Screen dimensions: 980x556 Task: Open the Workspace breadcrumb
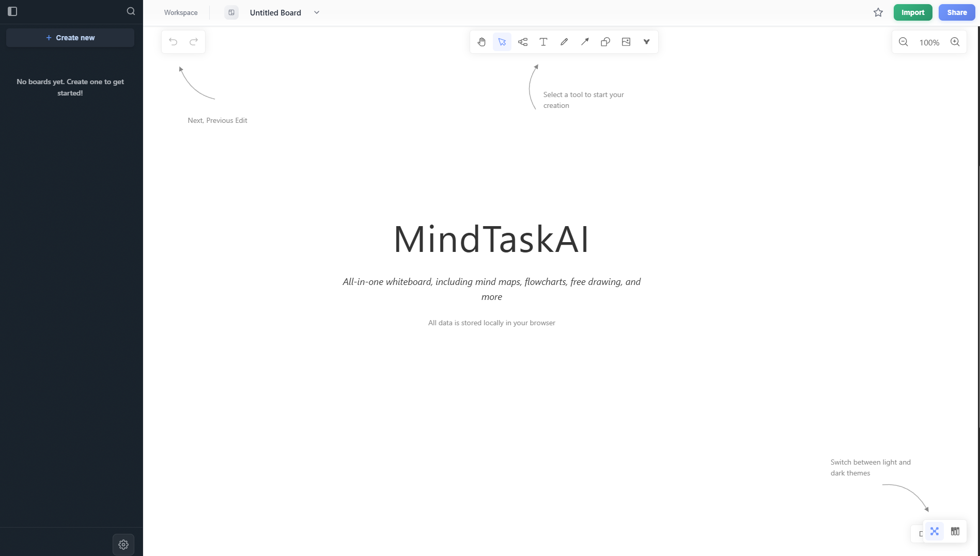[x=181, y=12]
